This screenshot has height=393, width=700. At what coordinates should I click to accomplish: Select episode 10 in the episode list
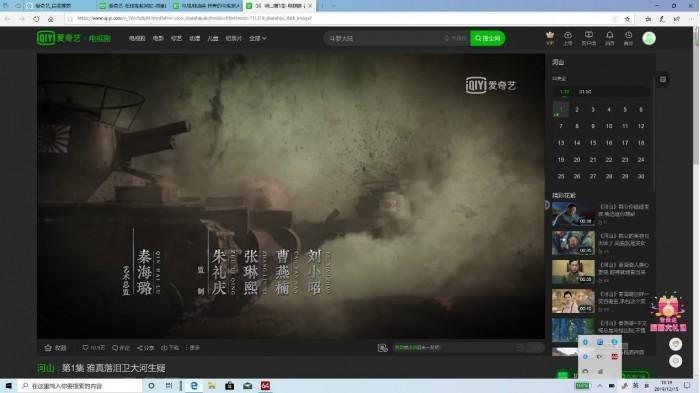pos(609,126)
